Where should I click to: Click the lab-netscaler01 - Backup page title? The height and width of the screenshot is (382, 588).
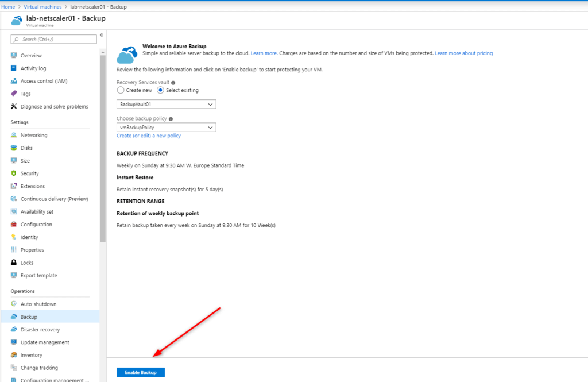pos(65,18)
